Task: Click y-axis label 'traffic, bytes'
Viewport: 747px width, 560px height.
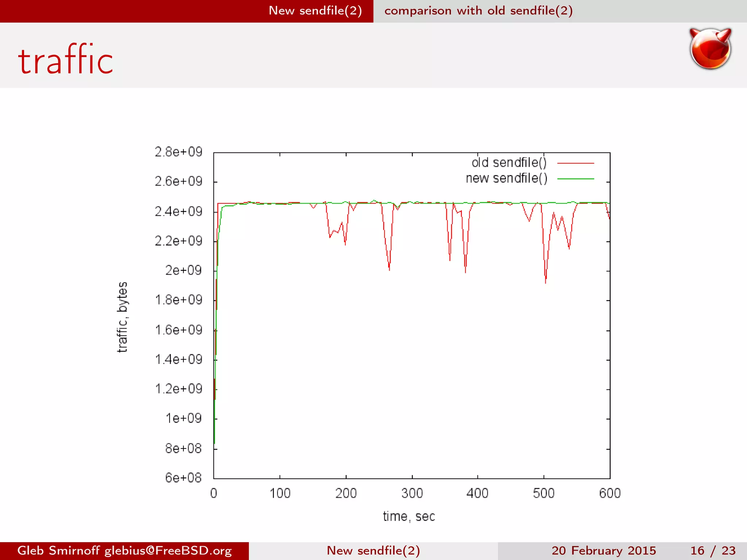Action: (x=123, y=317)
